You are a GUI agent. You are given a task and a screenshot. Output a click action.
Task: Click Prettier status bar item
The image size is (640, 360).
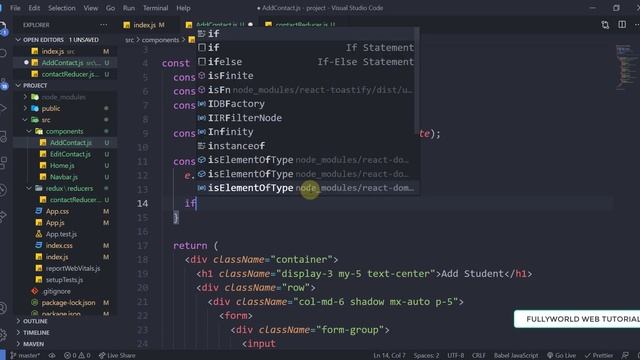point(599,356)
